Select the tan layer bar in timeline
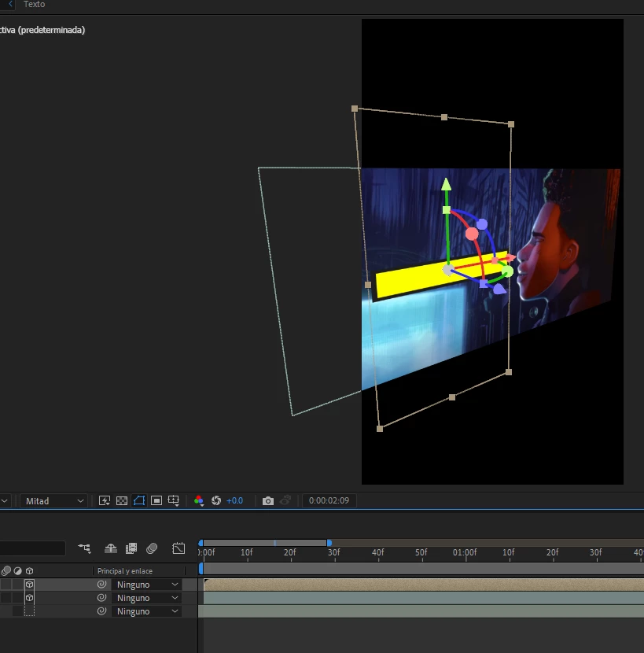 pos(424,585)
